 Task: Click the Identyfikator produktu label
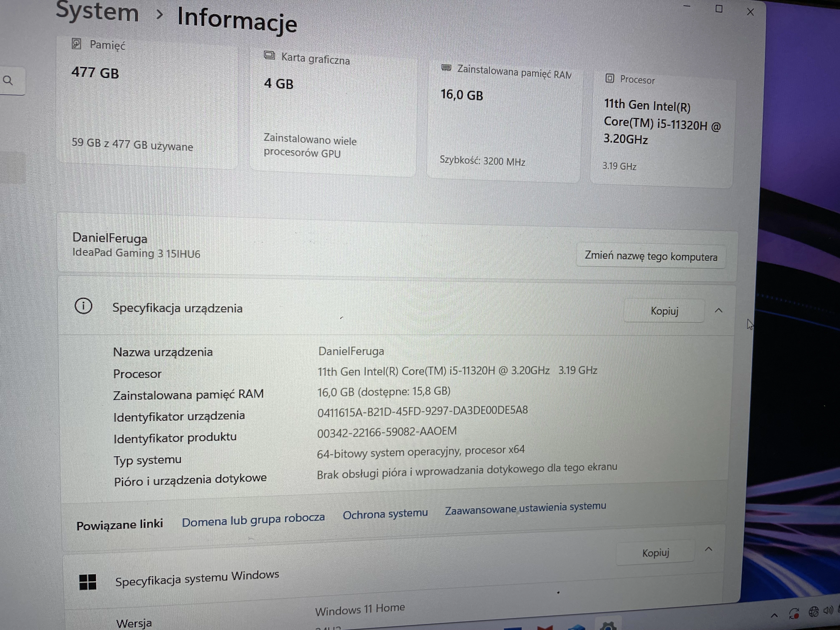click(175, 438)
